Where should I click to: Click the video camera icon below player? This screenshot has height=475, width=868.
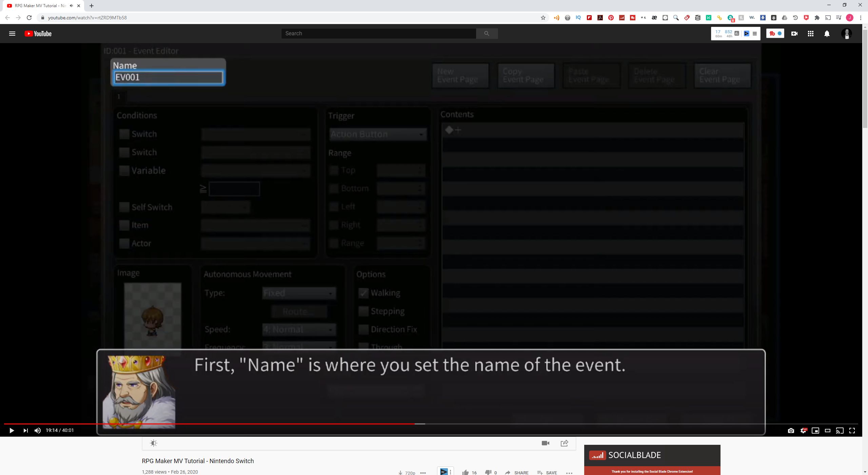coord(546,443)
